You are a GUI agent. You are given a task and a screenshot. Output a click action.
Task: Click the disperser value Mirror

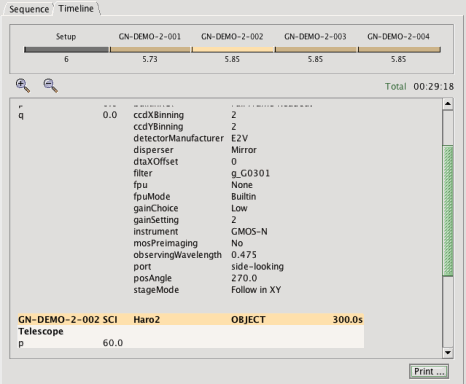[x=244, y=150]
